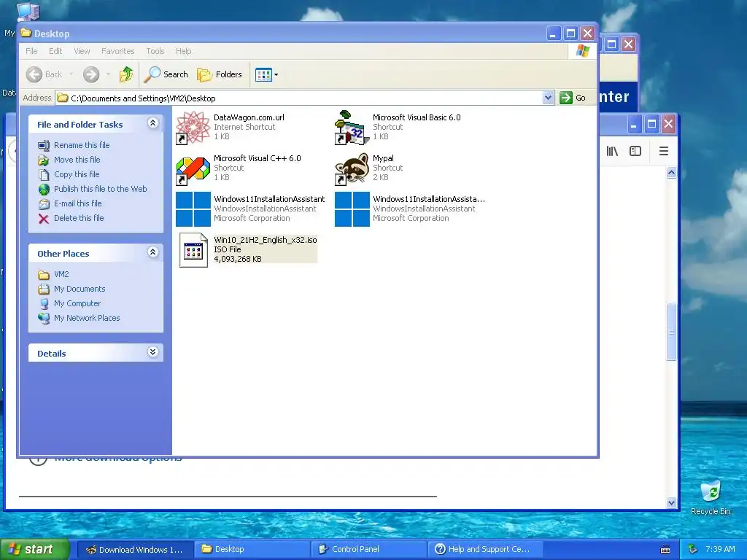This screenshot has height=560, width=747.
Task: Click the 7:39 AM clock
Action: coord(720,550)
